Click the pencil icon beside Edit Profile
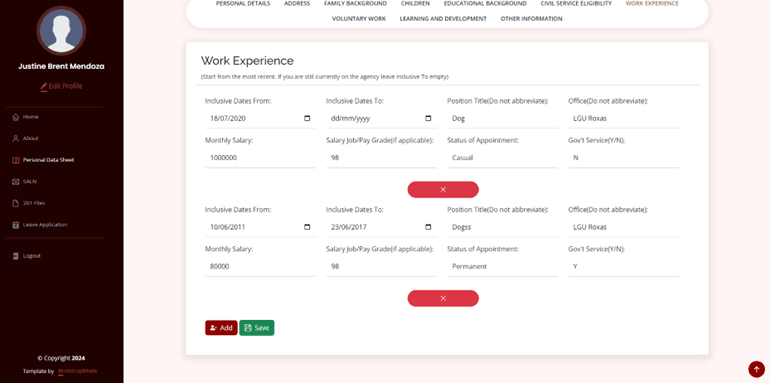This screenshot has height=383, width=770. click(44, 86)
